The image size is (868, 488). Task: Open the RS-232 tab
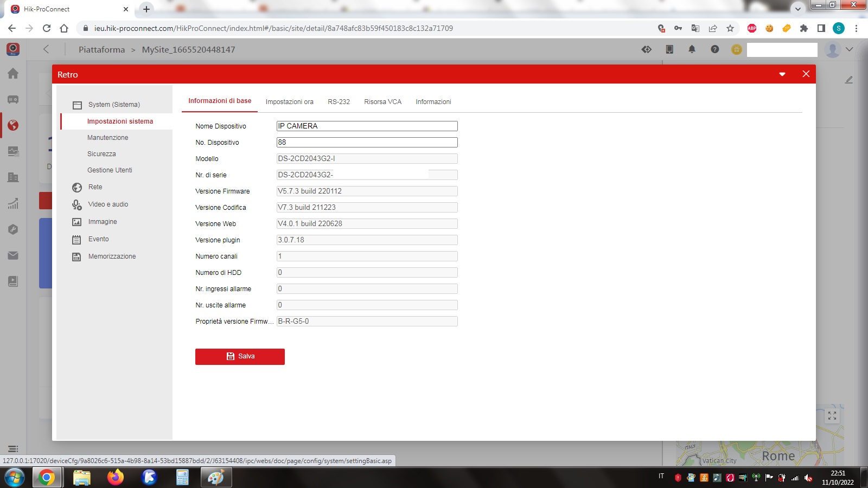pos(339,102)
